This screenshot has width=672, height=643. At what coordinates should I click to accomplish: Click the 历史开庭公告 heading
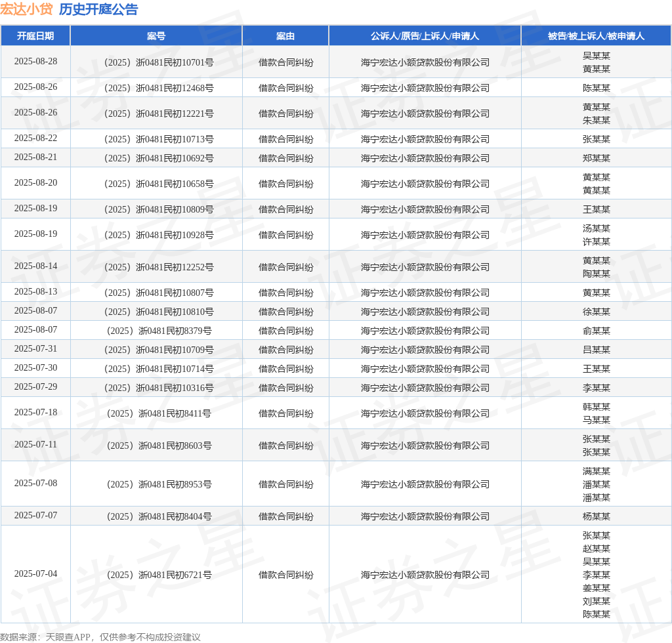(98, 9)
